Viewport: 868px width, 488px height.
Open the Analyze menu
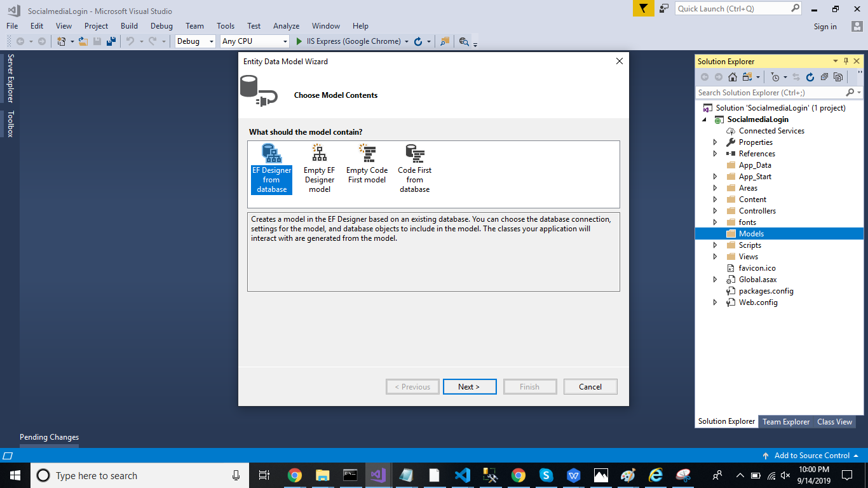(286, 26)
